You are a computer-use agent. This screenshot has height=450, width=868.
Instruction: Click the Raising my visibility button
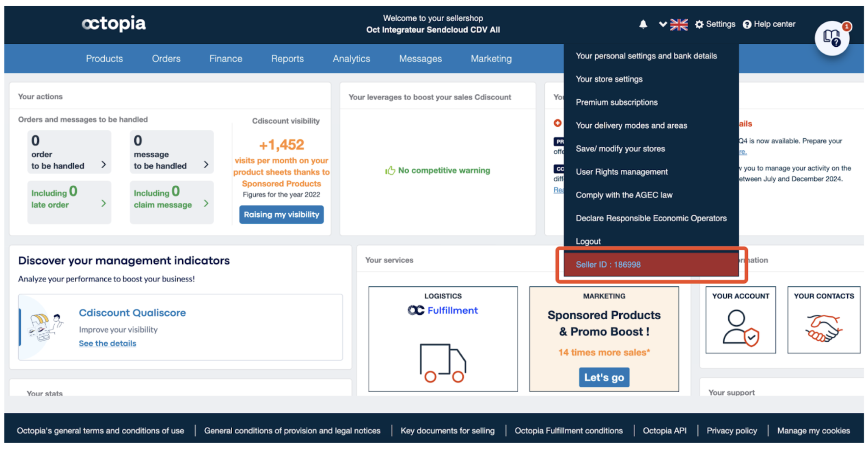[x=281, y=214]
